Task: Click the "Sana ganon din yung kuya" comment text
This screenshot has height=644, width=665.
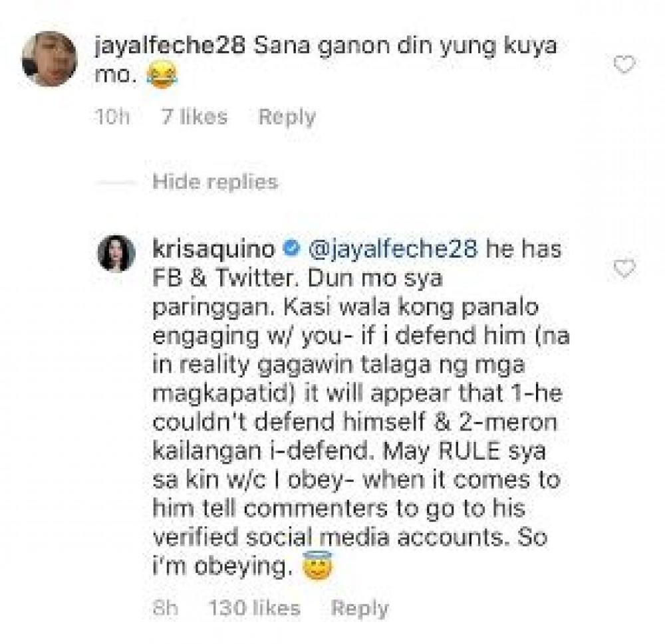Action: pos(405,47)
